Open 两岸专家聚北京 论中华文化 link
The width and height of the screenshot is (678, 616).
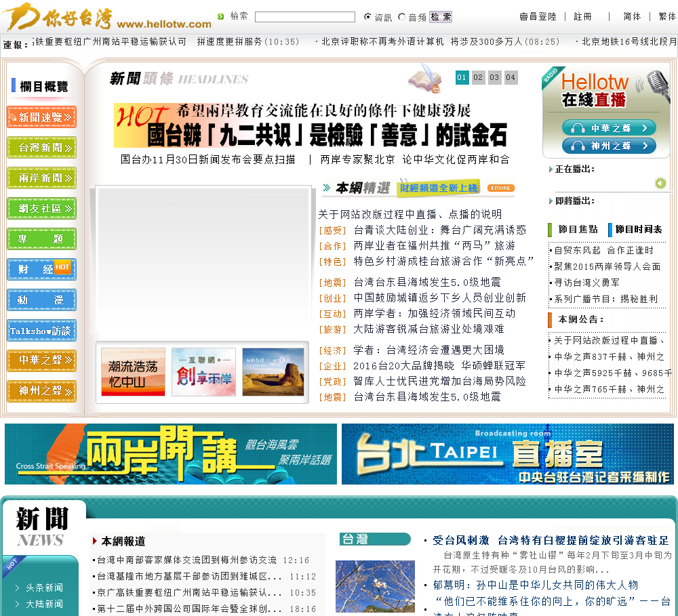pos(415,159)
